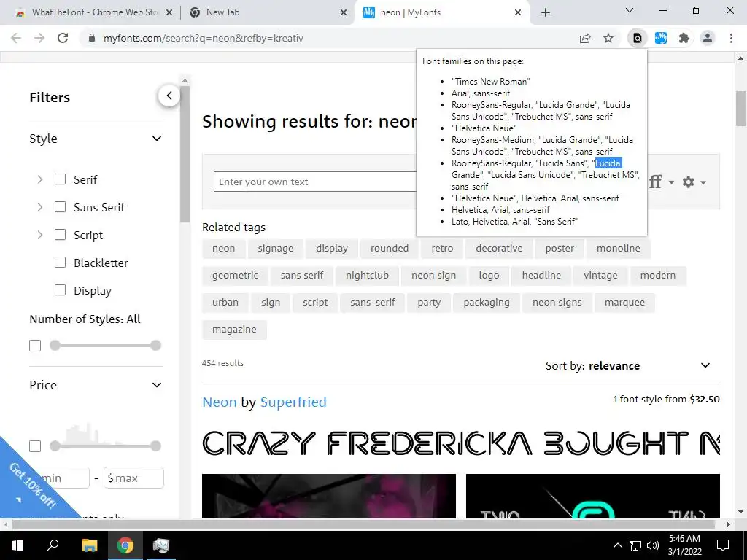Close the New Tab tab

tap(344, 13)
